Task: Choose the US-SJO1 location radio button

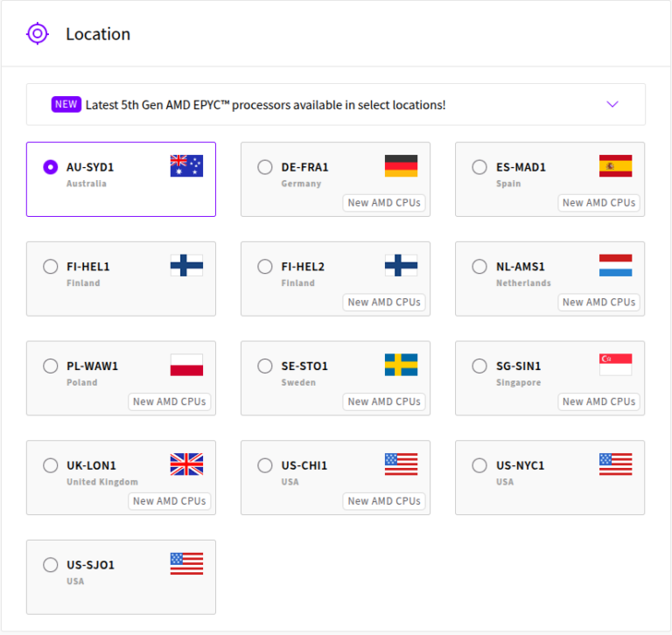Action: pos(51,565)
